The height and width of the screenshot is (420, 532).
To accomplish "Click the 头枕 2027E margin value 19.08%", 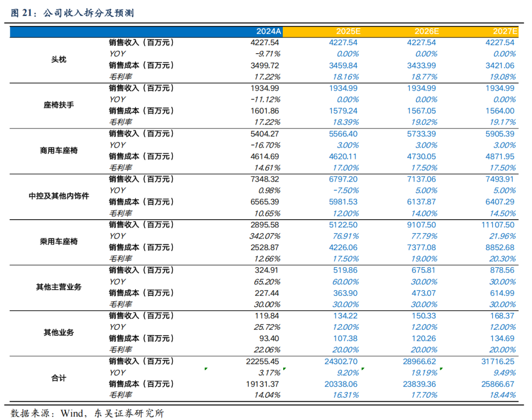I will [502, 77].
